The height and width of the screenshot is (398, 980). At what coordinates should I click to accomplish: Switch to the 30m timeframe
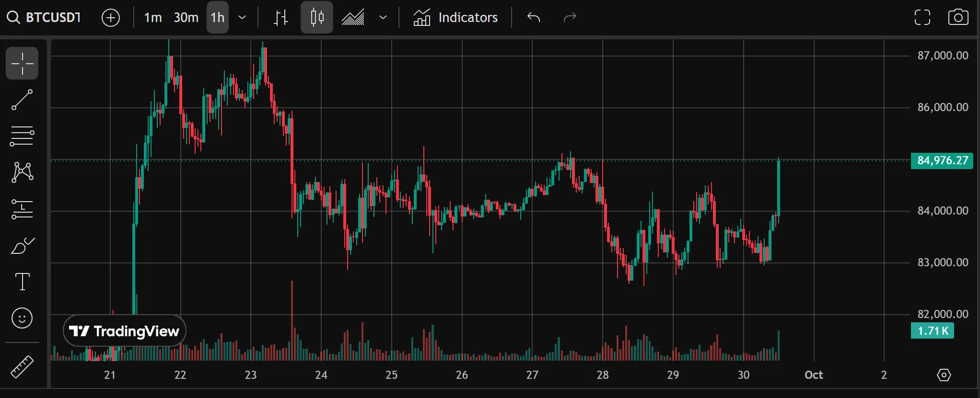pos(186,18)
